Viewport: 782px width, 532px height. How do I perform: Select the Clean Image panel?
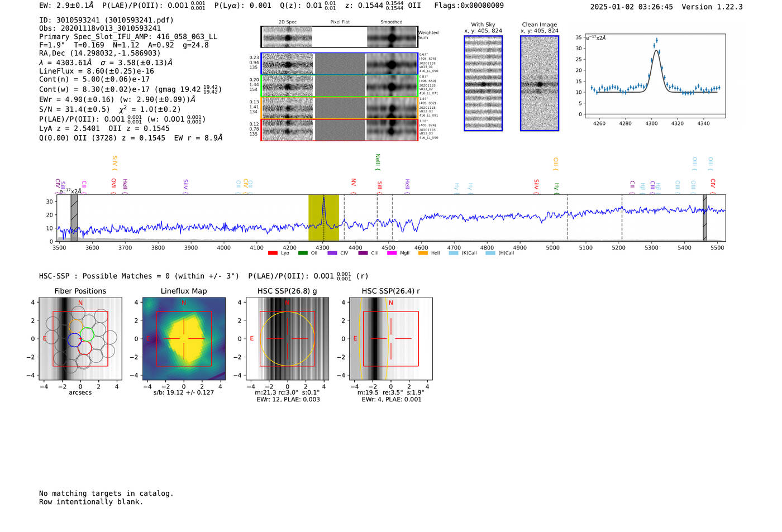point(540,83)
